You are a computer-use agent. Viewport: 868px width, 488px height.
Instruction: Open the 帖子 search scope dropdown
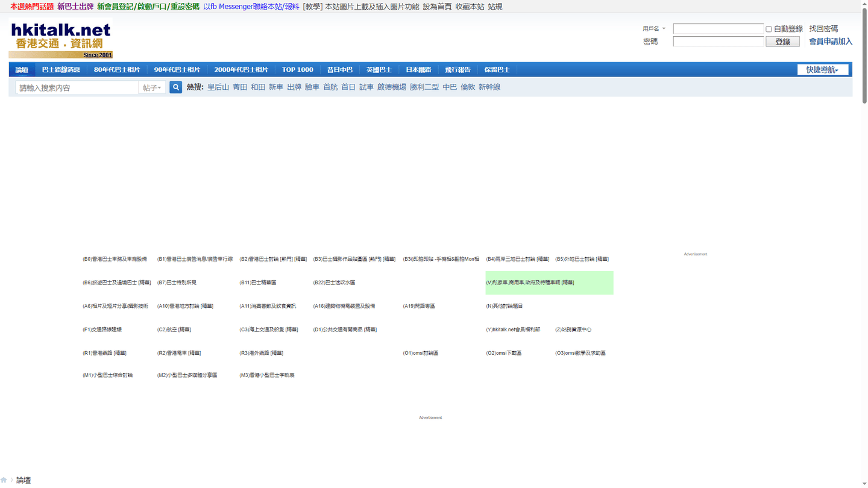click(x=152, y=88)
